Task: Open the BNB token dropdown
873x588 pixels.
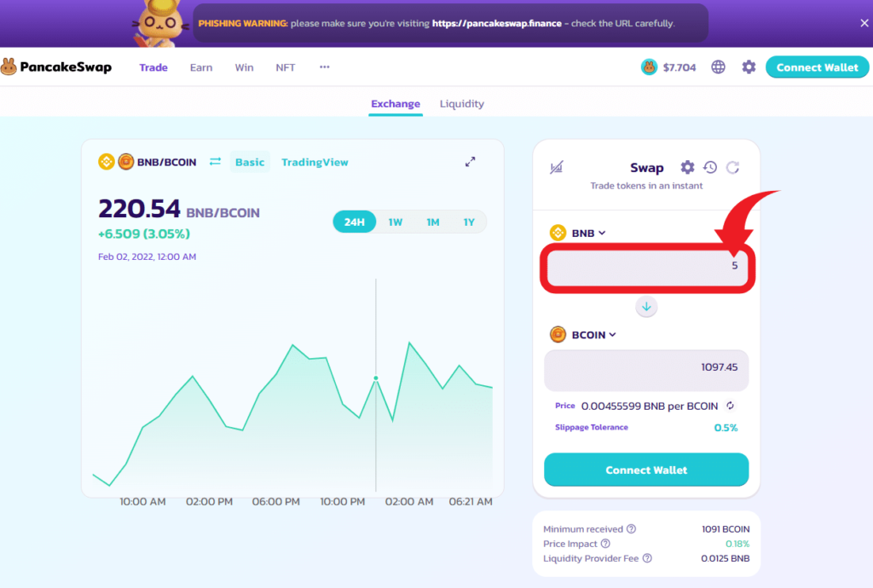Action: [578, 233]
